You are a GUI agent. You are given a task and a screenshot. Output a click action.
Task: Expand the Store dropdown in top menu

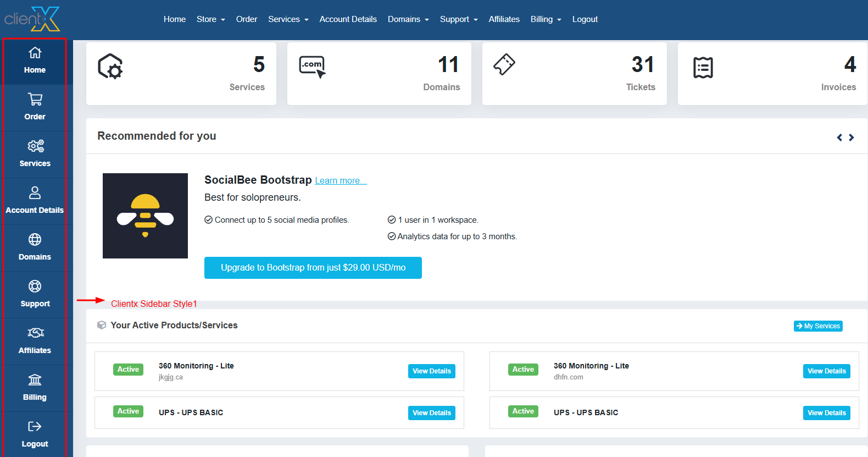210,19
